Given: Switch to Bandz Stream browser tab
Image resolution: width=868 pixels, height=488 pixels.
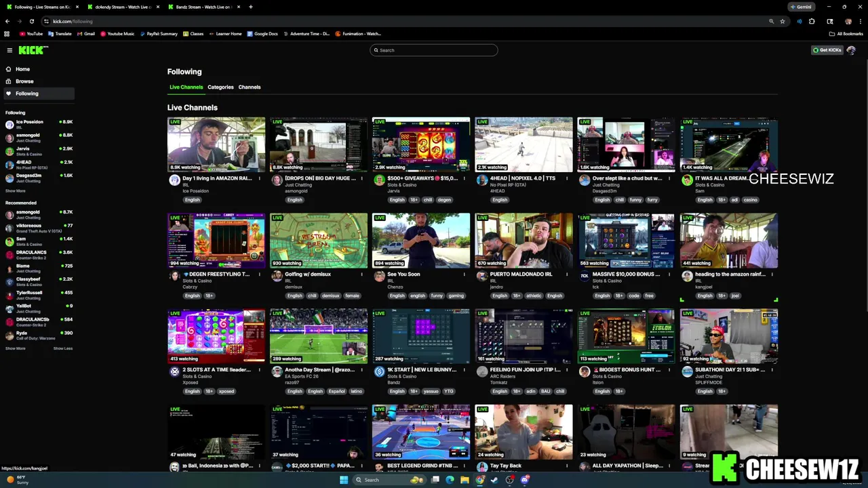Looking at the screenshot, I should click(203, 7).
